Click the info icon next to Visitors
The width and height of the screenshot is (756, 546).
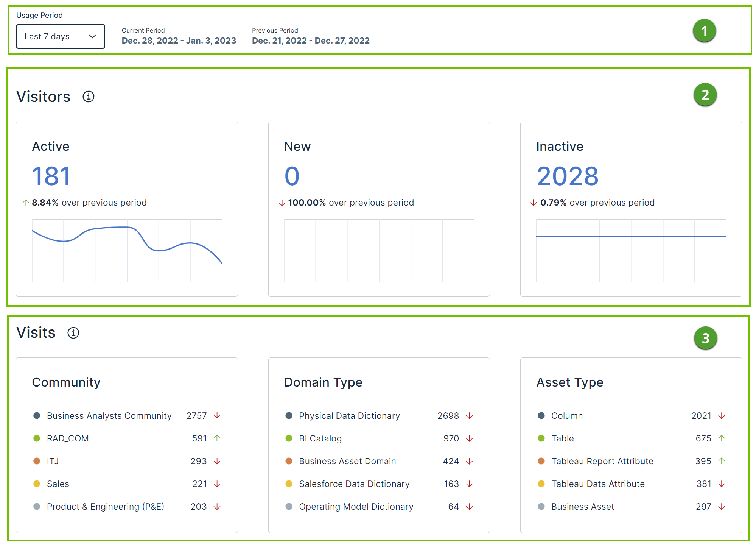pyautogui.click(x=89, y=97)
